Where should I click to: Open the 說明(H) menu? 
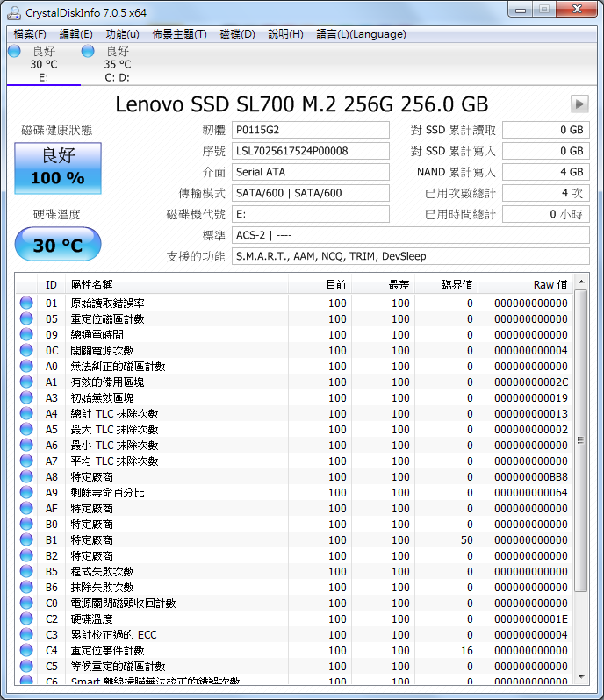(285, 34)
